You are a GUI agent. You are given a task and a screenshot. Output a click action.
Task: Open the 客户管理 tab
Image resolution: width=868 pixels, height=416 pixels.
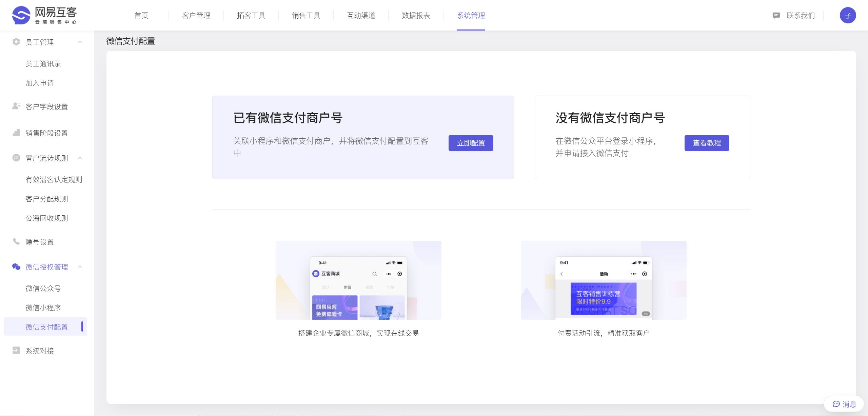pos(196,16)
